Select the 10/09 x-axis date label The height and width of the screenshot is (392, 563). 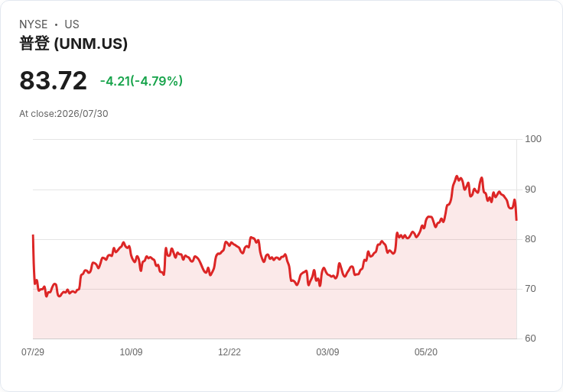point(131,352)
